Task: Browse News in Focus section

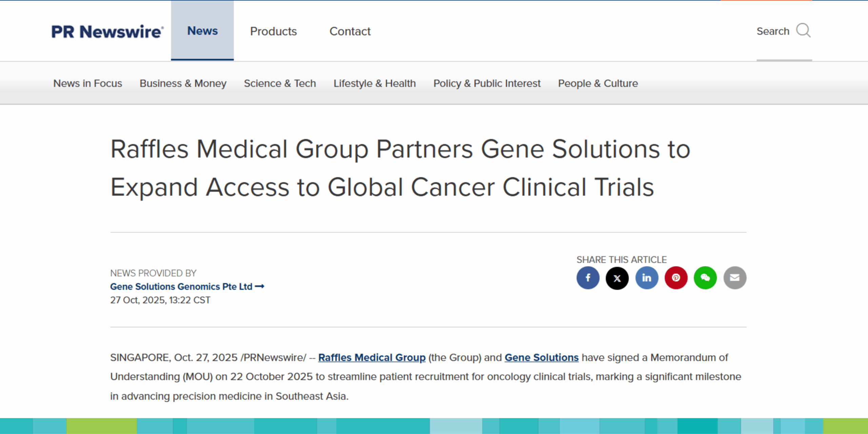Action: coord(87,83)
